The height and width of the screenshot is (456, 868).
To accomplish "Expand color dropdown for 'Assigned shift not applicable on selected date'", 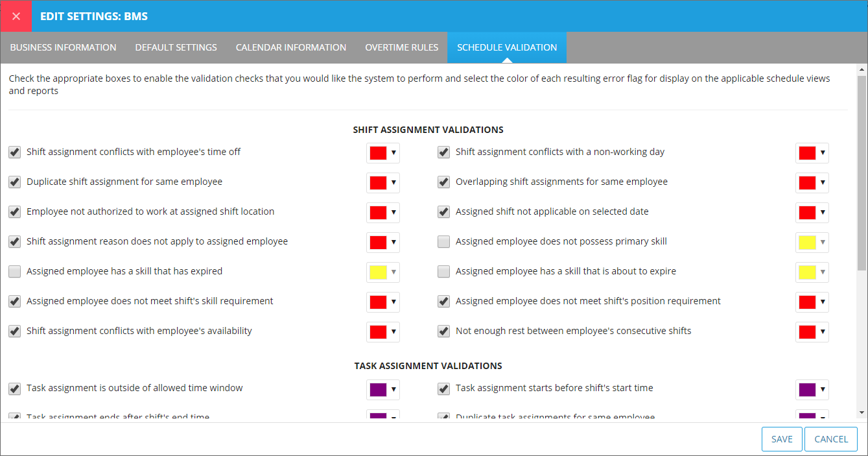I will tap(822, 213).
